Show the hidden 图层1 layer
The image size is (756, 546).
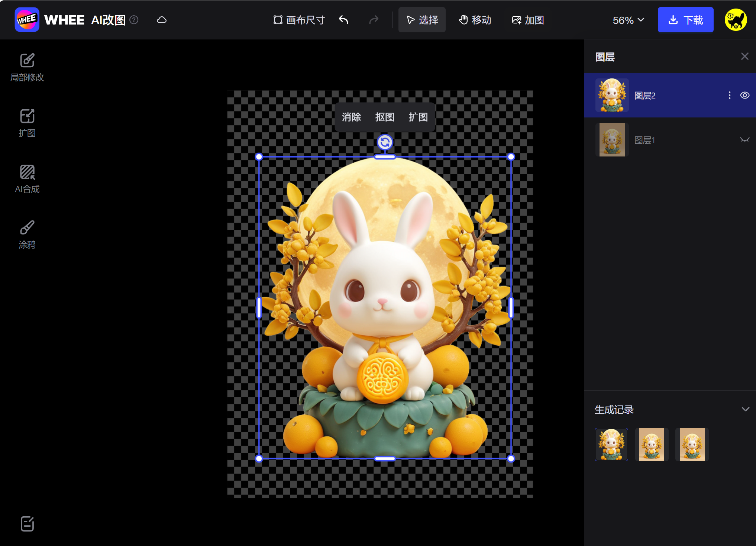point(744,140)
